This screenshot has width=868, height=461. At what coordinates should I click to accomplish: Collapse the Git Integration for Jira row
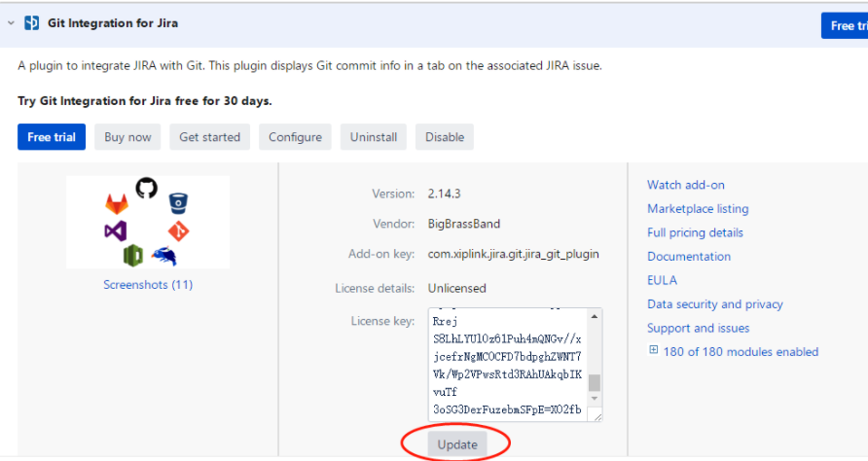click(11, 23)
